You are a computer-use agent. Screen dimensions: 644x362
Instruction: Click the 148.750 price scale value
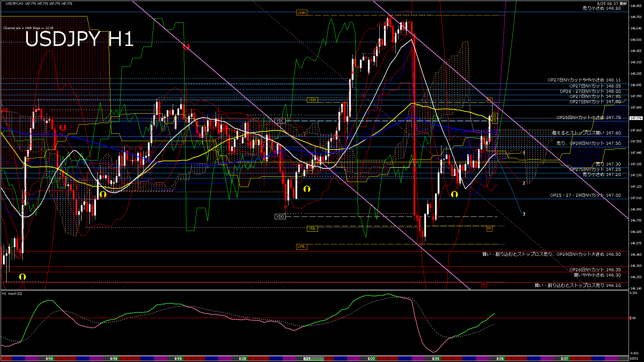[x=636, y=17]
